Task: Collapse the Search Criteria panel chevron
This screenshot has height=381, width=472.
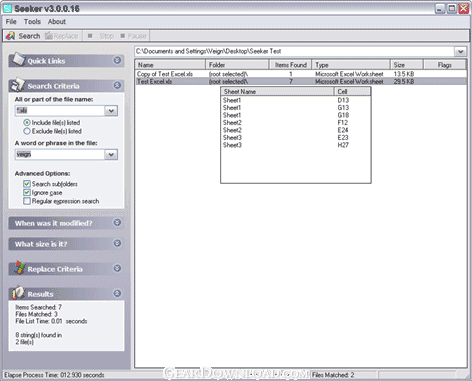Action: (117, 85)
